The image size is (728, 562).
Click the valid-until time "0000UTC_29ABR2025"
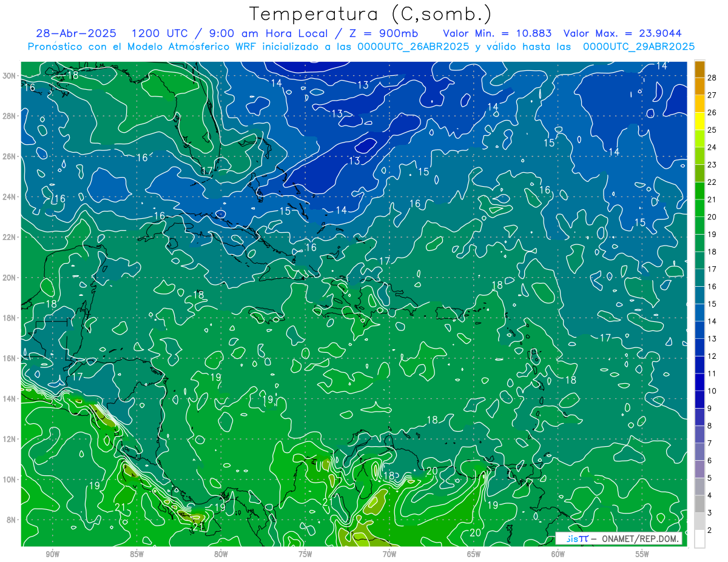click(x=639, y=47)
